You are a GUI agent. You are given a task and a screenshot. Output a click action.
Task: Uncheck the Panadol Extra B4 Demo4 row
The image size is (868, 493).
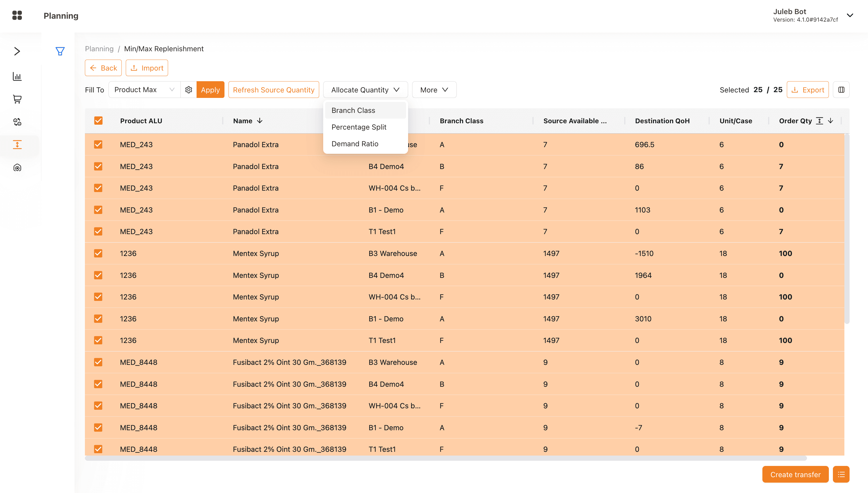pyautogui.click(x=98, y=166)
